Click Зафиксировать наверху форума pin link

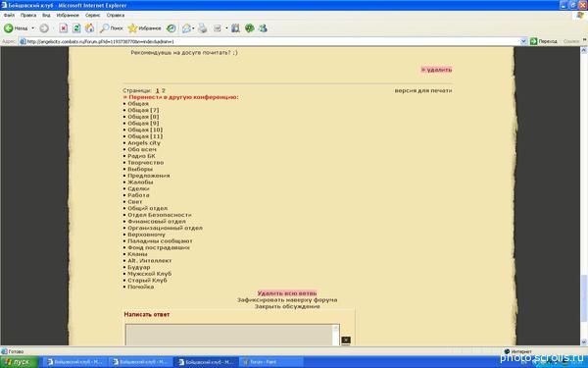[287, 300]
